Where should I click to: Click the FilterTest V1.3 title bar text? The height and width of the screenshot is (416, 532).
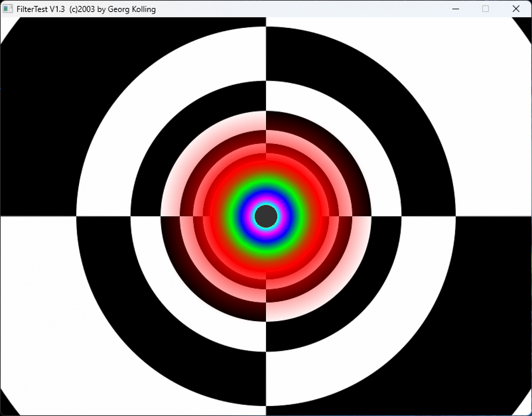pos(86,9)
